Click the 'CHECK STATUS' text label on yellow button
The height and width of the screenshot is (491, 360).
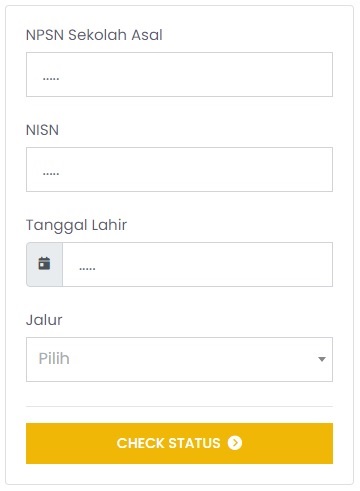[x=168, y=443]
